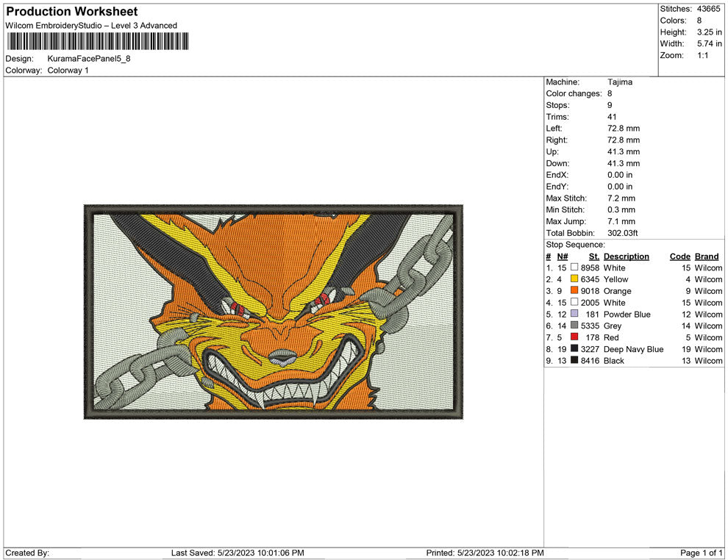Click the Black color swatch
Screen dimensions: 728x560
click(574, 360)
